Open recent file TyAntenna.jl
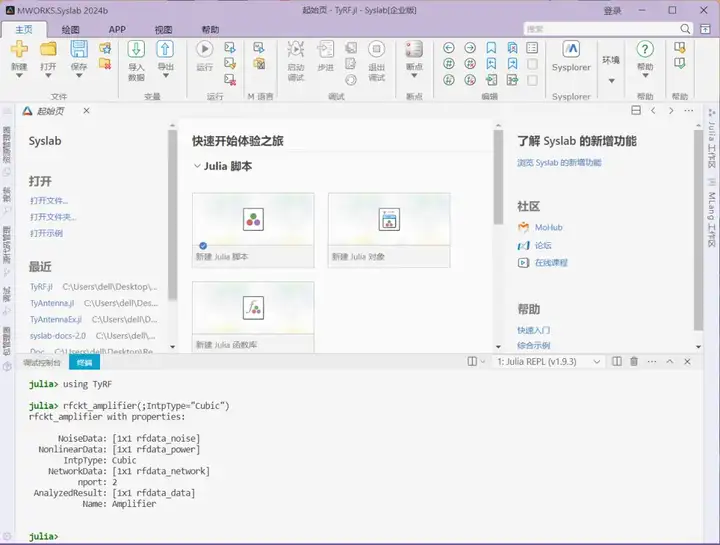 tap(52, 303)
